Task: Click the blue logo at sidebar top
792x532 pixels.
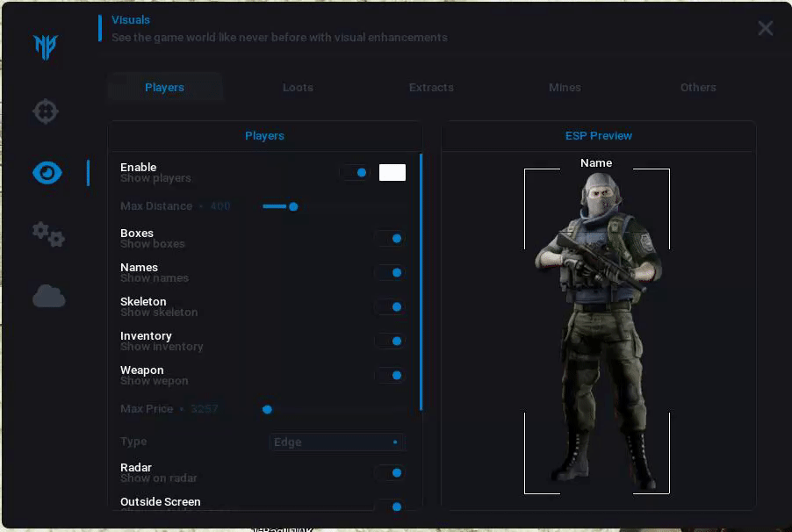Action: coord(46,47)
